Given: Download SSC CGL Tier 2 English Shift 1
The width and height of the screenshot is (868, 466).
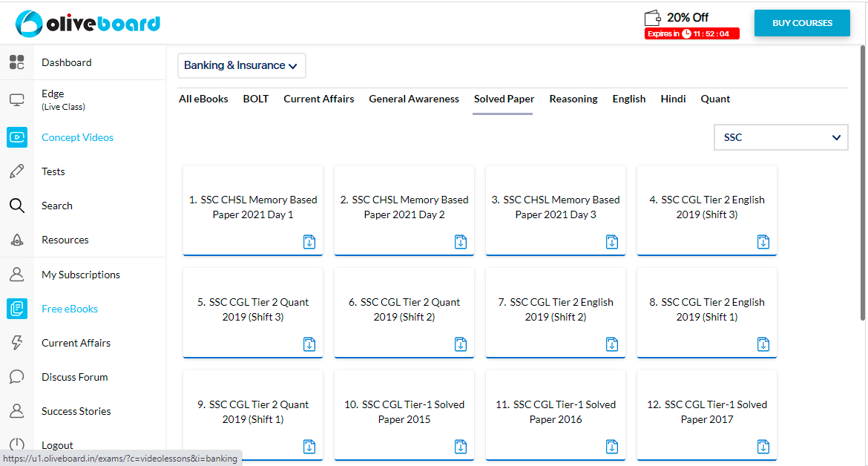Looking at the screenshot, I should tap(763, 344).
